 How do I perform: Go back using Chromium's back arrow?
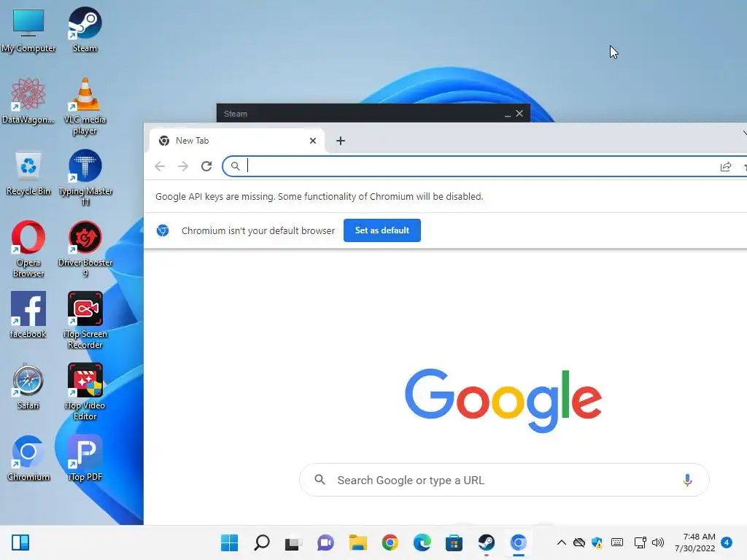click(160, 166)
